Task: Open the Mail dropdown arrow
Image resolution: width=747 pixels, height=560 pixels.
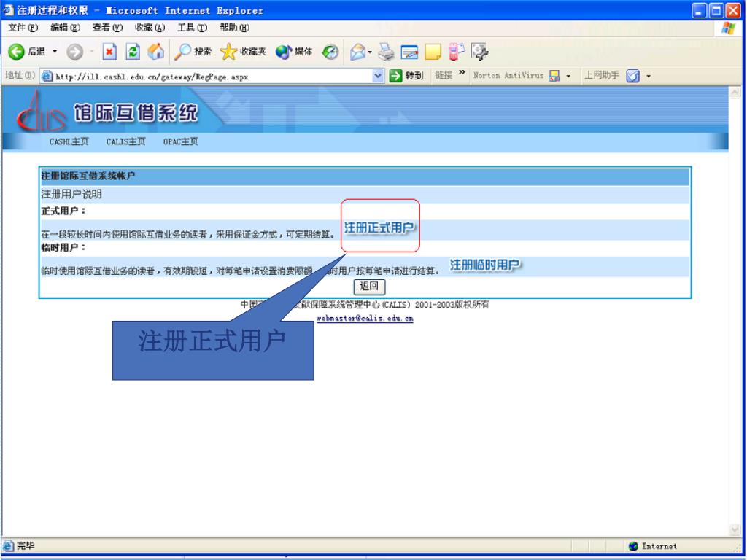Action: click(370, 52)
